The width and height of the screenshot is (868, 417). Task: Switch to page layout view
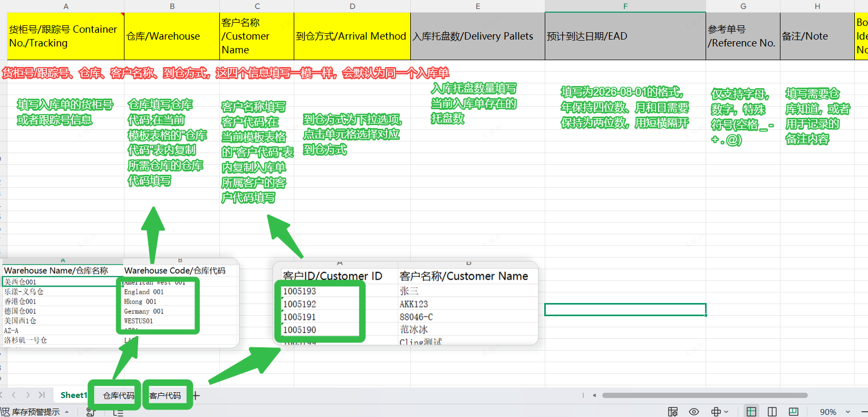[x=793, y=412]
